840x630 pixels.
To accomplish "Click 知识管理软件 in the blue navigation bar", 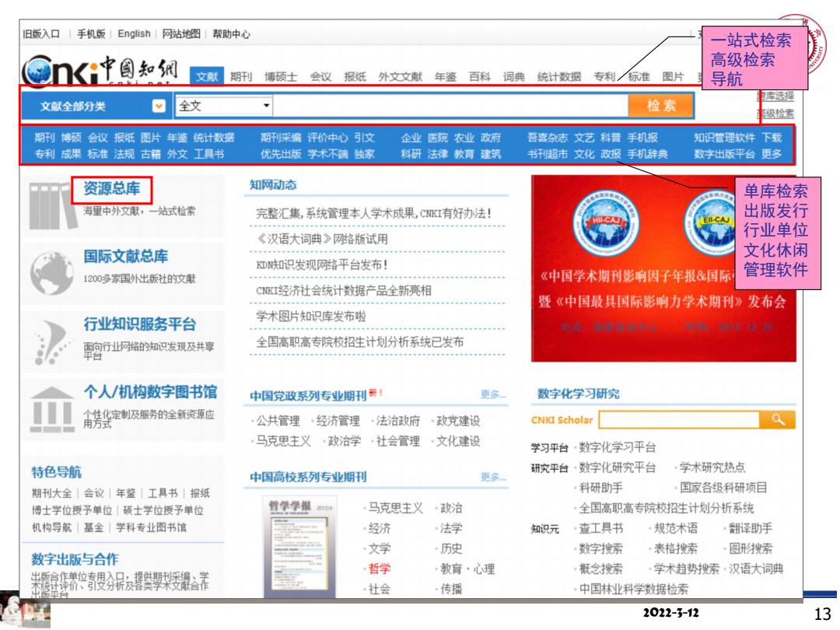I will (x=724, y=138).
